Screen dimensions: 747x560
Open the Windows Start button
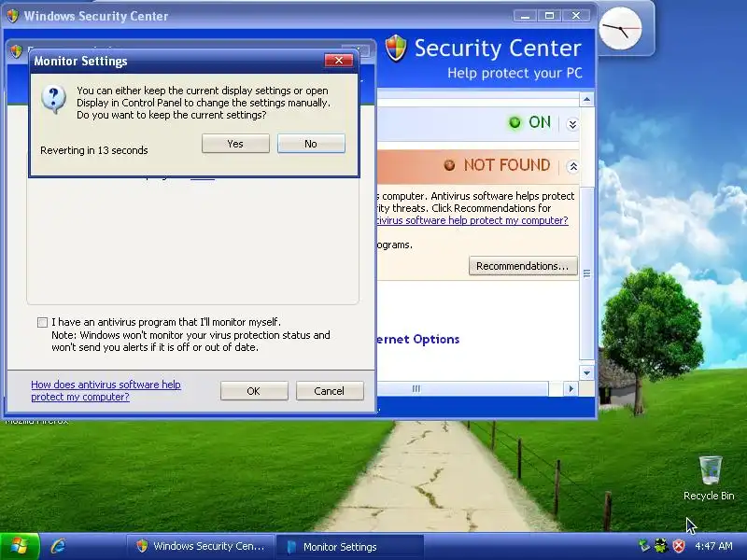point(20,546)
